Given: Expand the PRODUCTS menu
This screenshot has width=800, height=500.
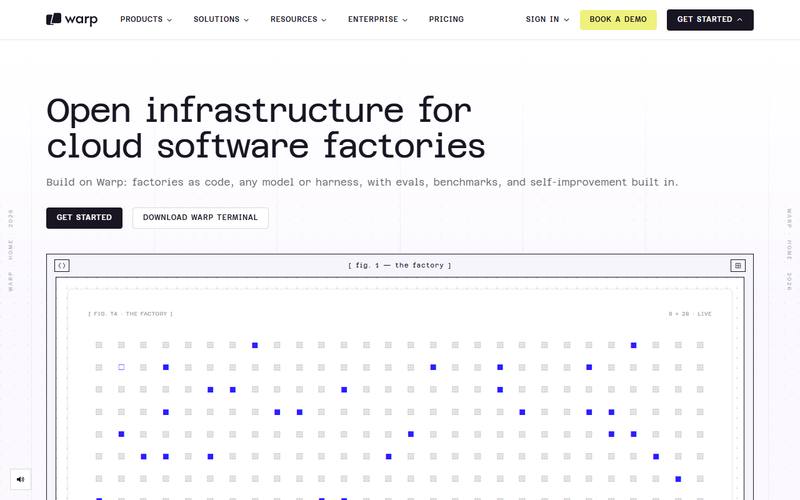Looking at the screenshot, I should pyautogui.click(x=146, y=19).
